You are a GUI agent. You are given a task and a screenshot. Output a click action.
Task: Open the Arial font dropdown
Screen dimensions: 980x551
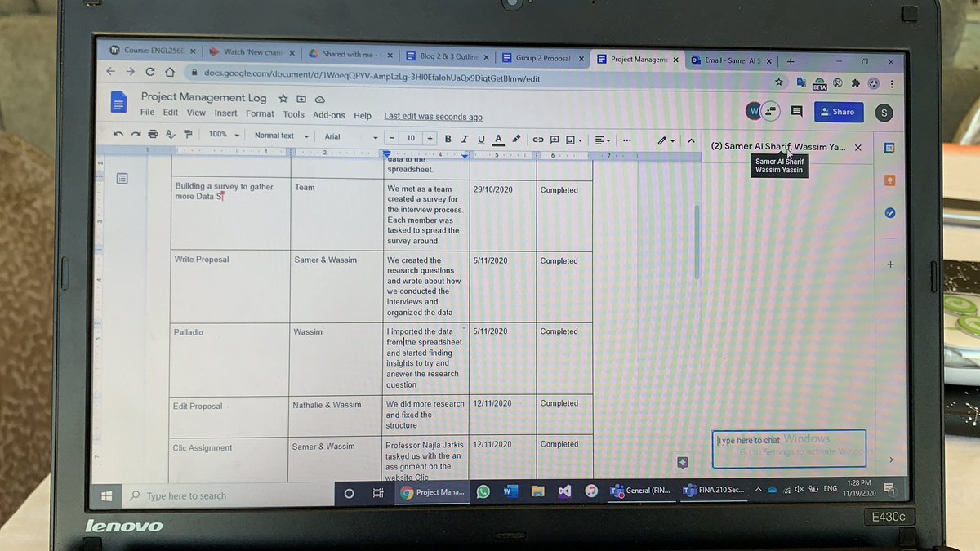click(351, 136)
